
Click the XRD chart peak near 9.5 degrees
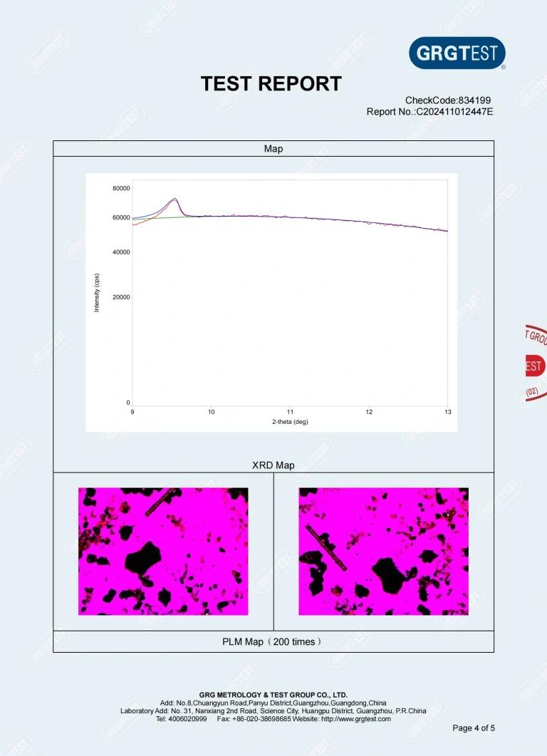(175, 199)
